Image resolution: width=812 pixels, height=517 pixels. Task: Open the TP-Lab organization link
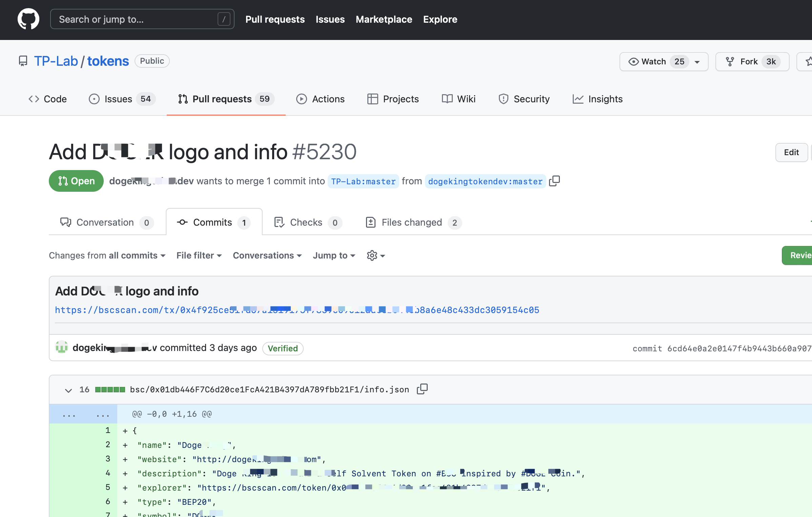[56, 61]
